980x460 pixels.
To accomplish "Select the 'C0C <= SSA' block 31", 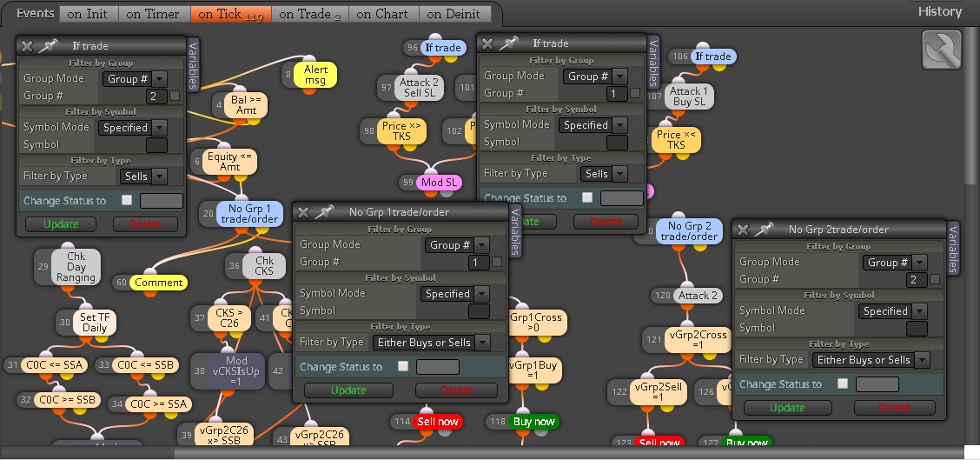I will coord(56,365).
